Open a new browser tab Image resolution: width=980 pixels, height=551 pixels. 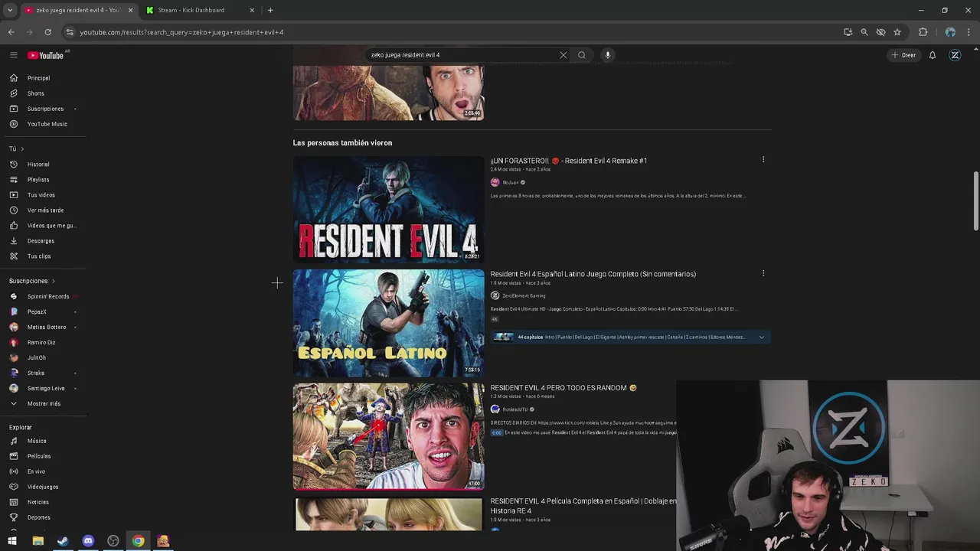pyautogui.click(x=270, y=10)
